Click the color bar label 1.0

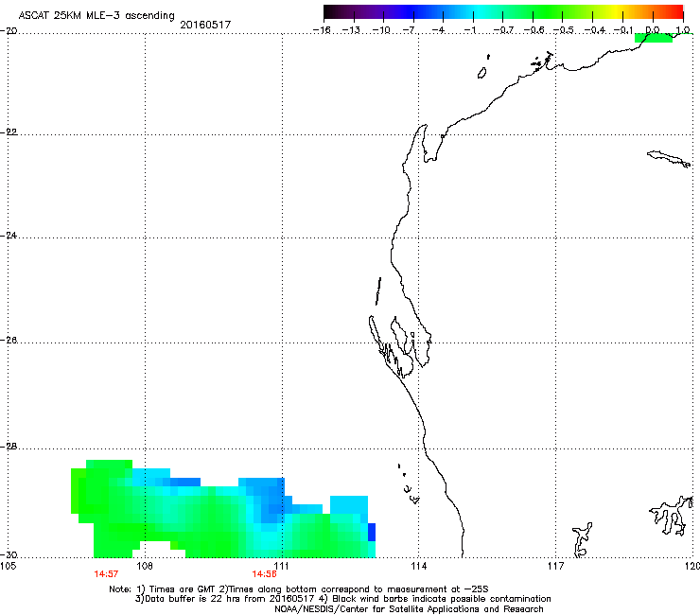coord(683,30)
